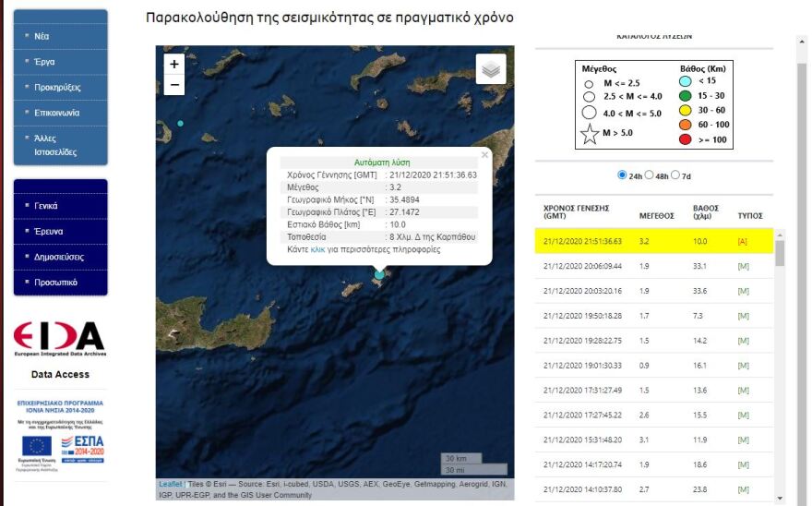812x506 pixels.
Task: Click the [A] type tag in highlighted row
Action: click(x=742, y=241)
